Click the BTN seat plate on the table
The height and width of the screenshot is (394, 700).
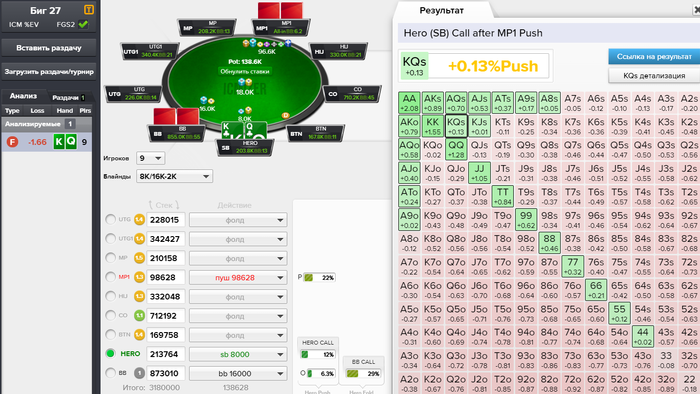click(316, 133)
